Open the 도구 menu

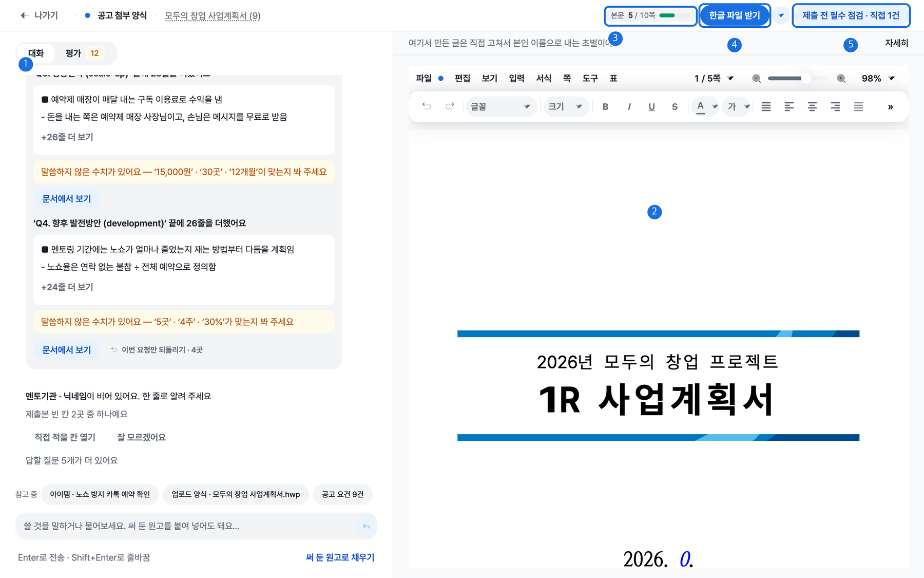coord(590,79)
